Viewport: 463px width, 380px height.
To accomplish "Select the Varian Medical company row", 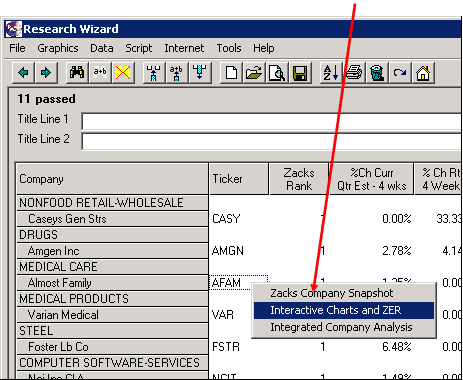I will 112,315.
